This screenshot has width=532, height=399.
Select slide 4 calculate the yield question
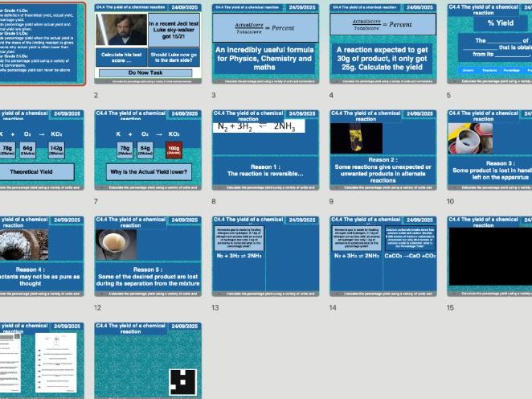coord(383,43)
